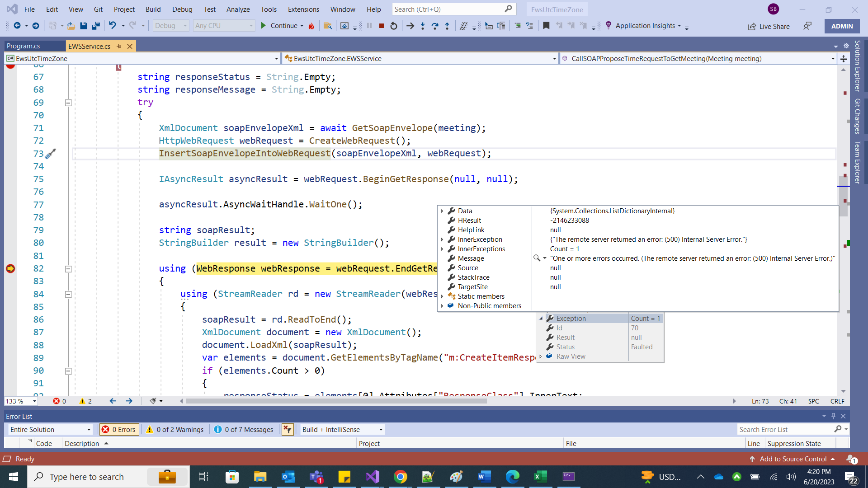Open the EWSSService.cs tab
This screenshot has height=488, width=868.
click(x=89, y=46)
